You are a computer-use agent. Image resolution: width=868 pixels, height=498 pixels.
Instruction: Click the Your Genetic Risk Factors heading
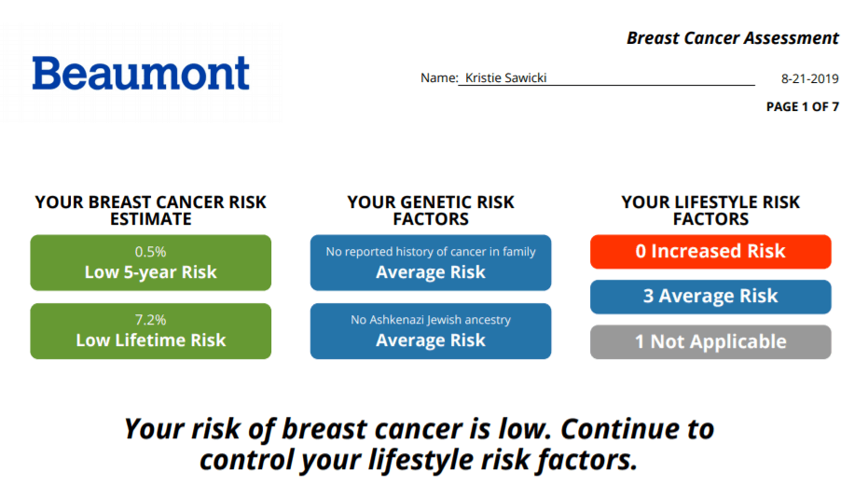(x=431, y=211)
